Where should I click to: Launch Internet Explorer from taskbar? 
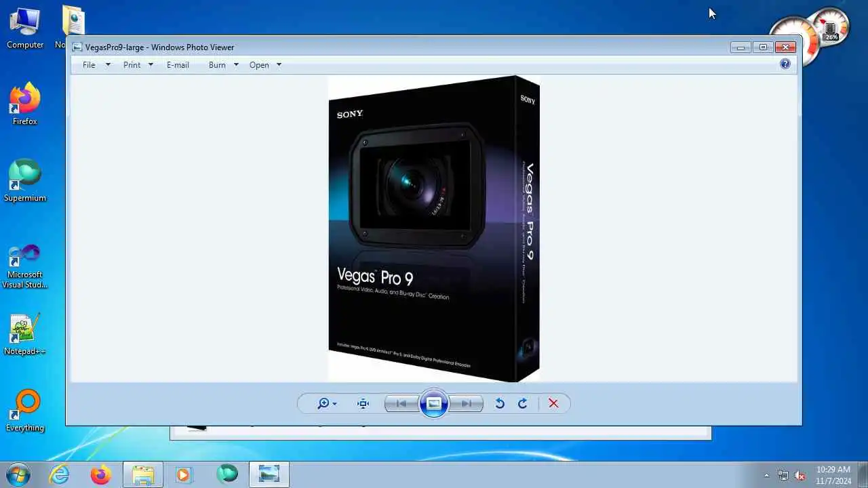click(x=60, y=474)
